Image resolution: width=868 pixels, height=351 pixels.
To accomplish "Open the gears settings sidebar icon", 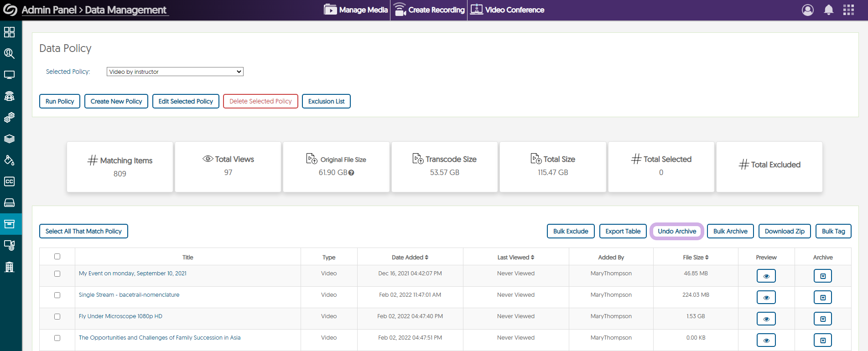I will click(9, 118).
